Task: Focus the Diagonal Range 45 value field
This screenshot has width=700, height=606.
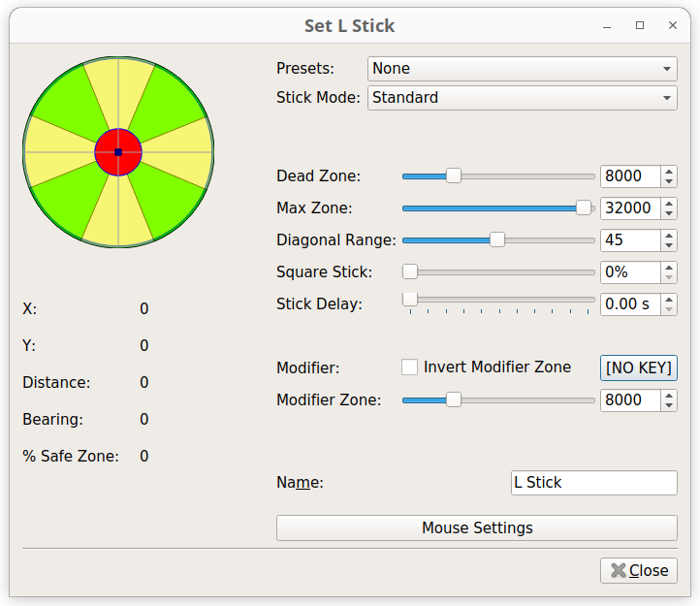Action: tap(630, 240)
